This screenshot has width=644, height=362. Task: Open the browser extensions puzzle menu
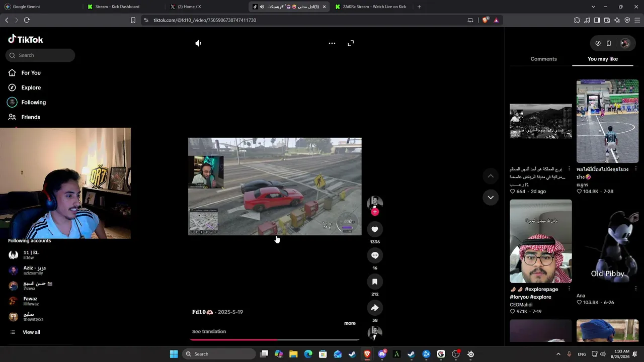[577, 20]
